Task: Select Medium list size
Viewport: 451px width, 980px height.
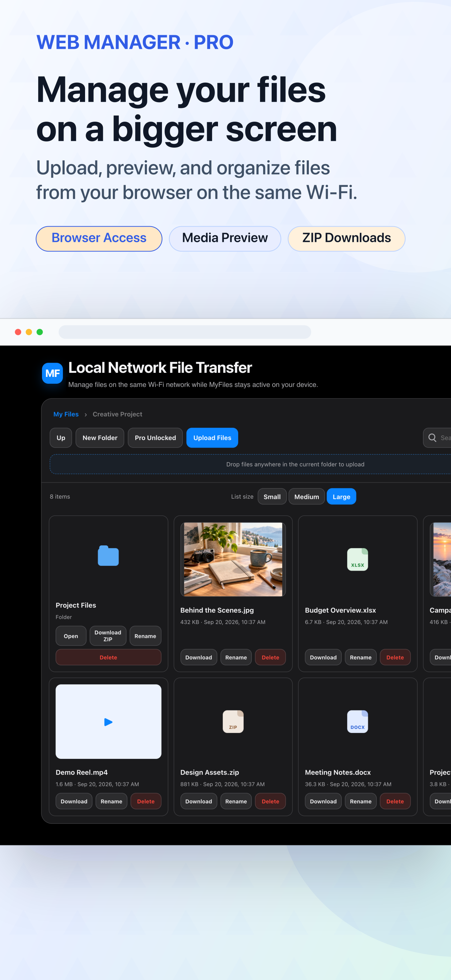Action: 306,496
